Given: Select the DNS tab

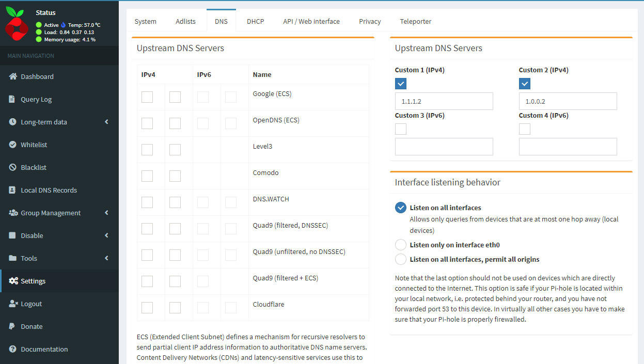Looking at the screenshot, I should 221,21.
